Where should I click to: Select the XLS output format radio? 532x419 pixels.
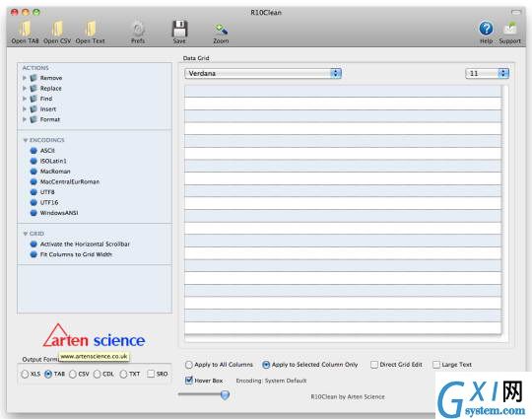25,374
